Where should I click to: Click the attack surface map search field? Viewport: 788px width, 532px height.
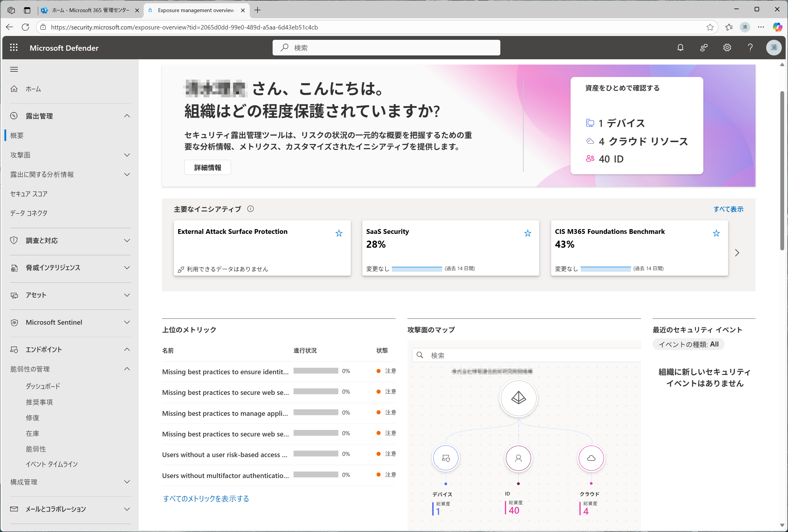[x=525, y=355]
